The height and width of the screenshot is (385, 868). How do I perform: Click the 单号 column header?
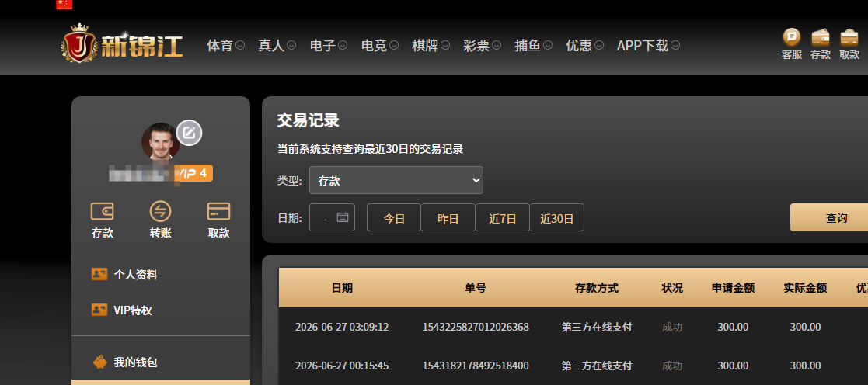point(476,288)
